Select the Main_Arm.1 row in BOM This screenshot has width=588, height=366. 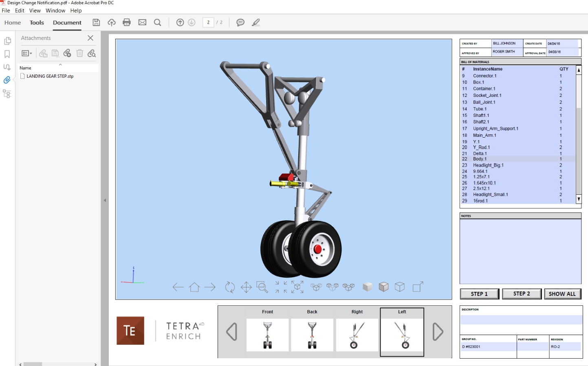click(x=518, y=135)
